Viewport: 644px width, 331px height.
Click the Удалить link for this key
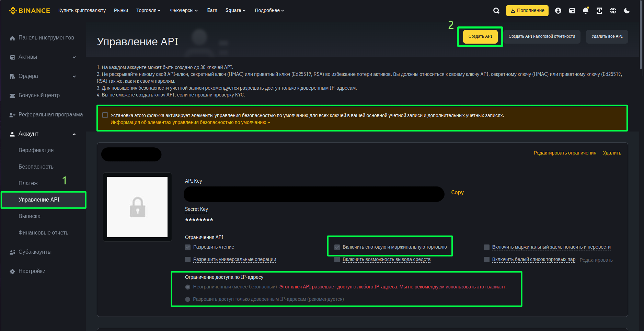(x=612, y=153)
